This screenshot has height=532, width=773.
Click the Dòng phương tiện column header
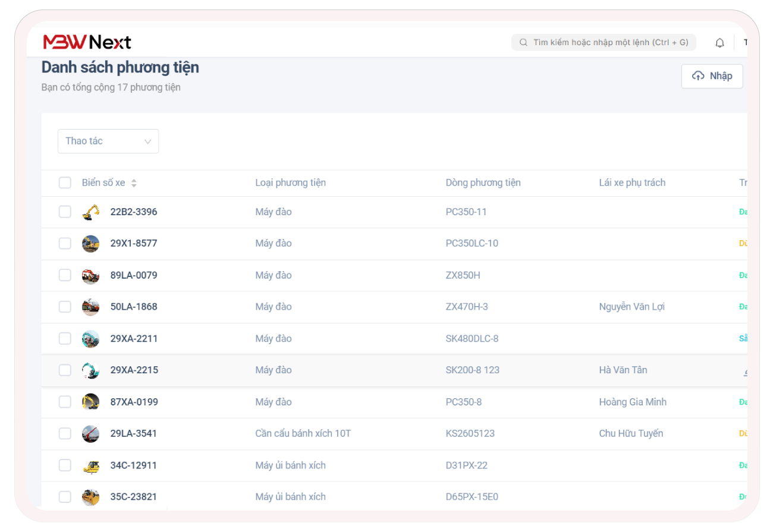[x=483, y=183]
